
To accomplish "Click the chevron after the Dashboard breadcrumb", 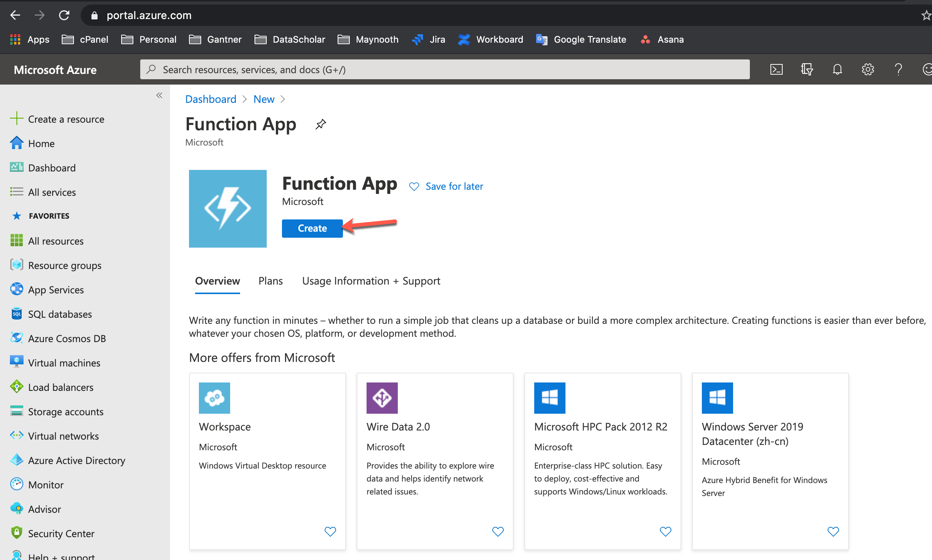I will (x=245, y=99).
